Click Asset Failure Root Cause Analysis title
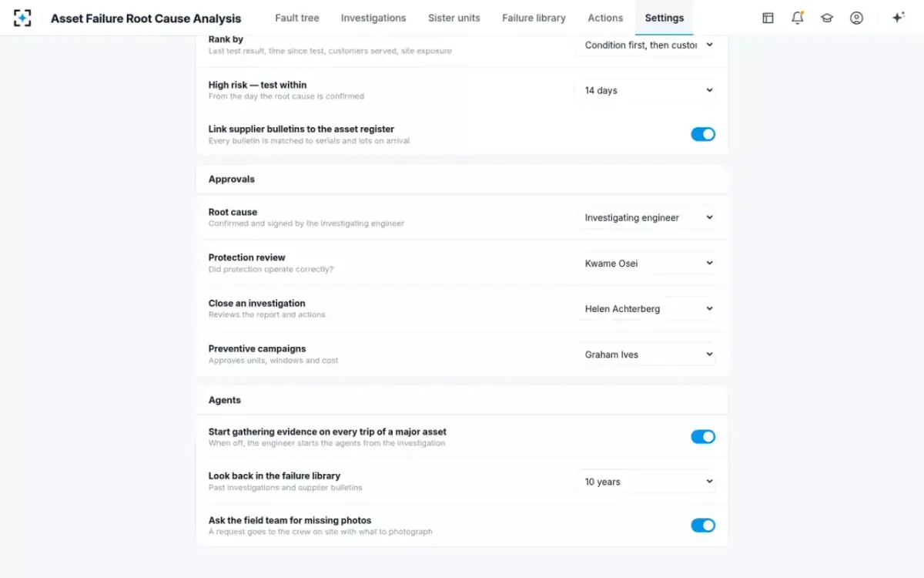 [x=146, y=18]
